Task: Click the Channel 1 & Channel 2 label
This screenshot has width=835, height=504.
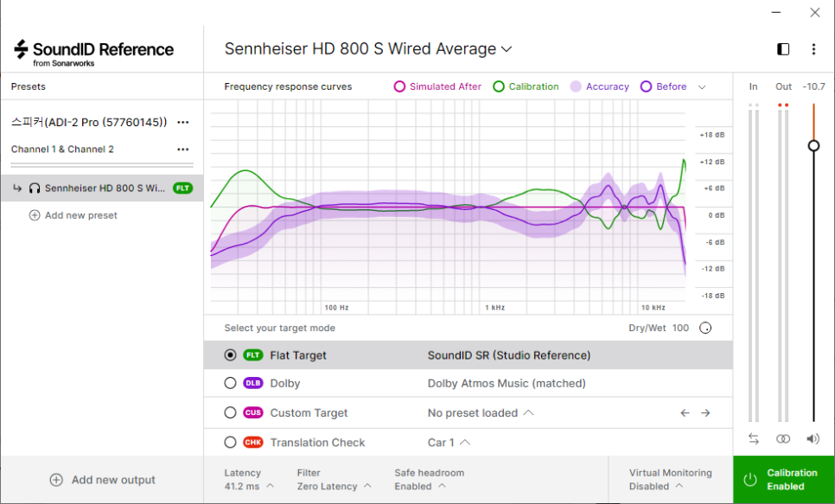Action: 62,150
